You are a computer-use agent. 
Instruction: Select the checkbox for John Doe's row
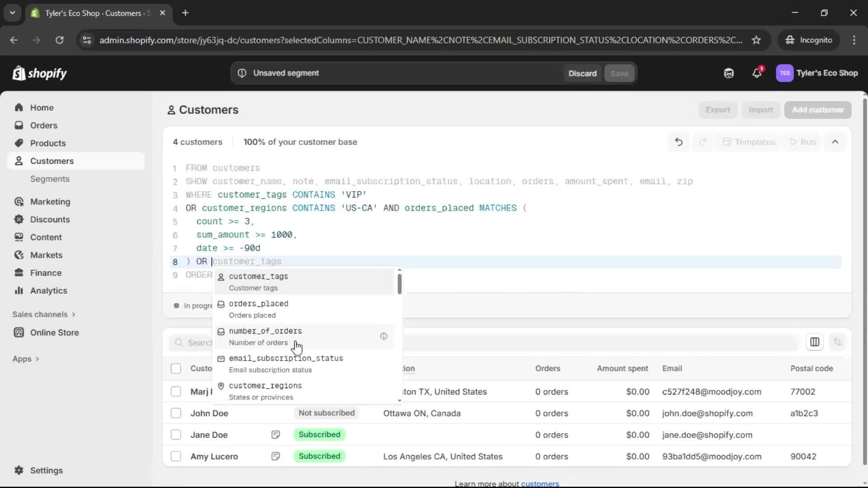point(176,413)
